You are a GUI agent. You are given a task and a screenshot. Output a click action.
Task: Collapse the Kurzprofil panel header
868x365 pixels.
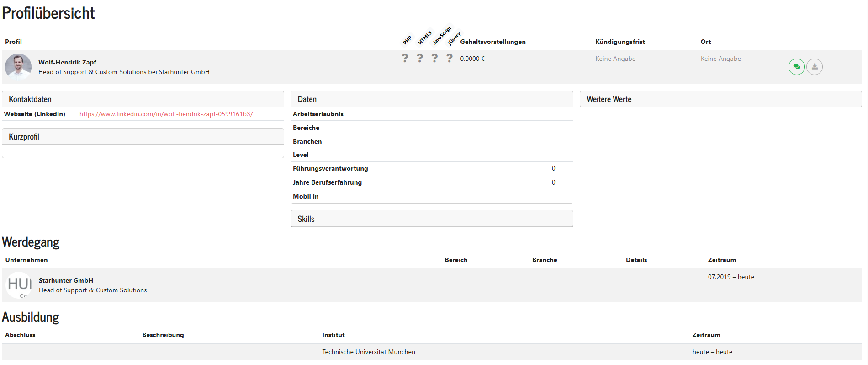(x=143, y=137)
